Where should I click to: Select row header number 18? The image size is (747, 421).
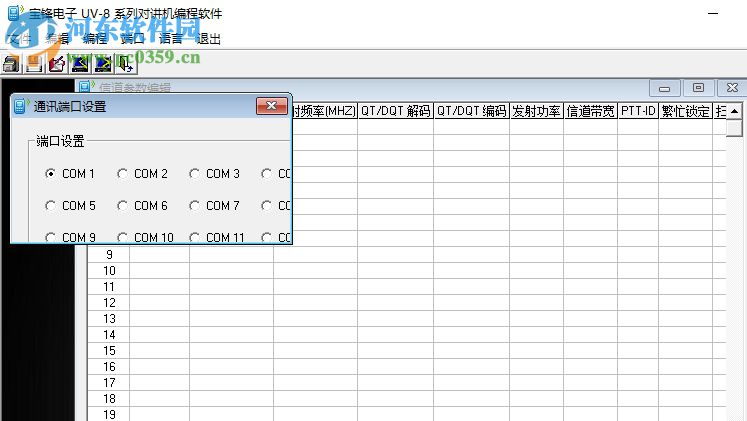pyautogui.click(x=109, y=398)
